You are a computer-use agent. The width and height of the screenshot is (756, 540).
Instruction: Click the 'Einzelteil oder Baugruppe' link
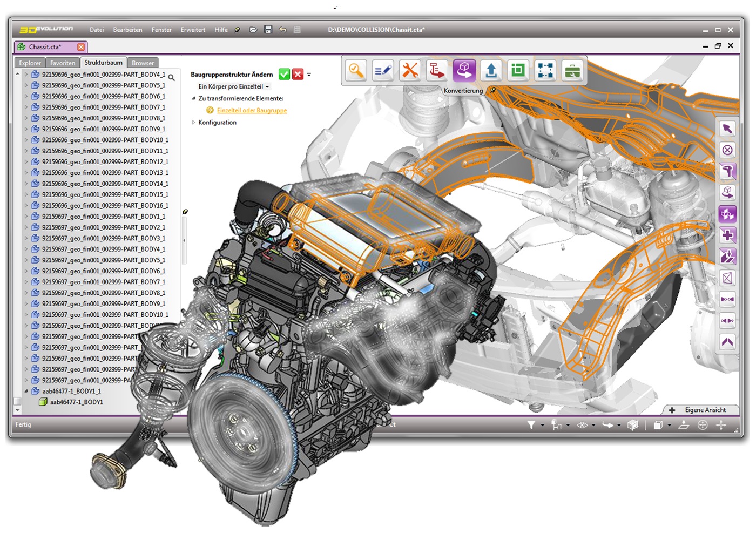252,110
